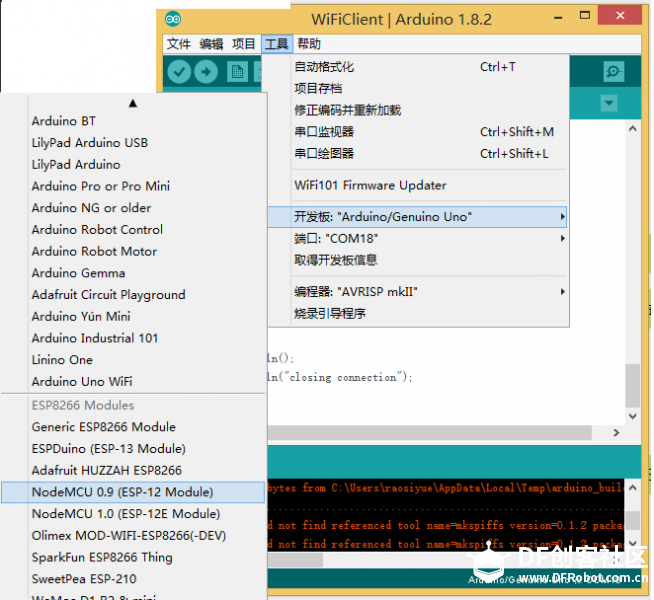Click the Arduino logo in title bar
This screenshot has width=654, height=600.
tap(173, 19)
